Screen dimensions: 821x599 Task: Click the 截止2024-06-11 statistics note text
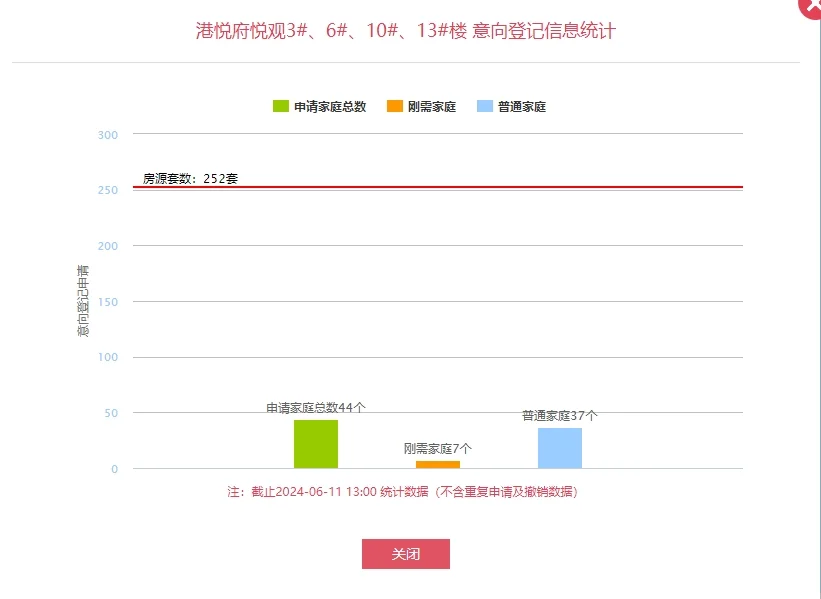(x=402, y=492)
